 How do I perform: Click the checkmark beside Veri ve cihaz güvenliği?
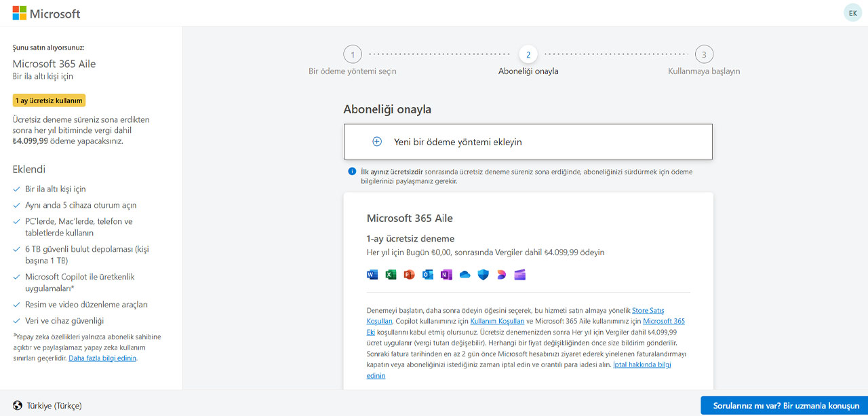point(16,321)
